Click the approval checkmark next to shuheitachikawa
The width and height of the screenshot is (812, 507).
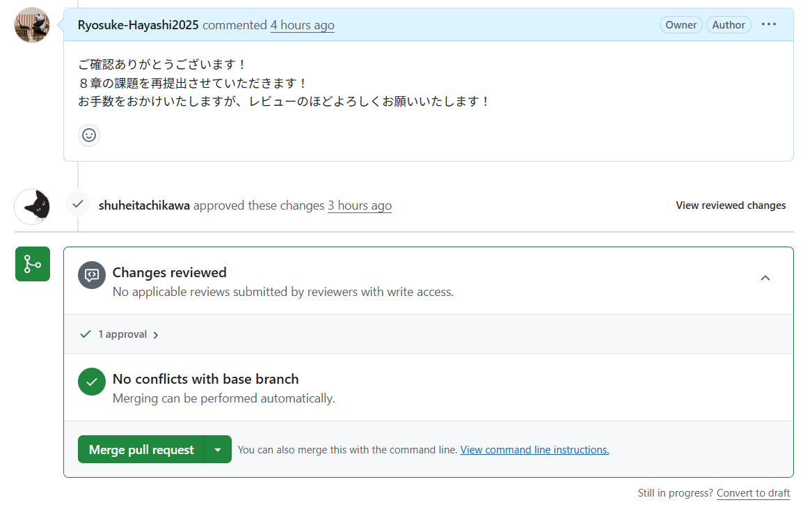click(77, 203)
